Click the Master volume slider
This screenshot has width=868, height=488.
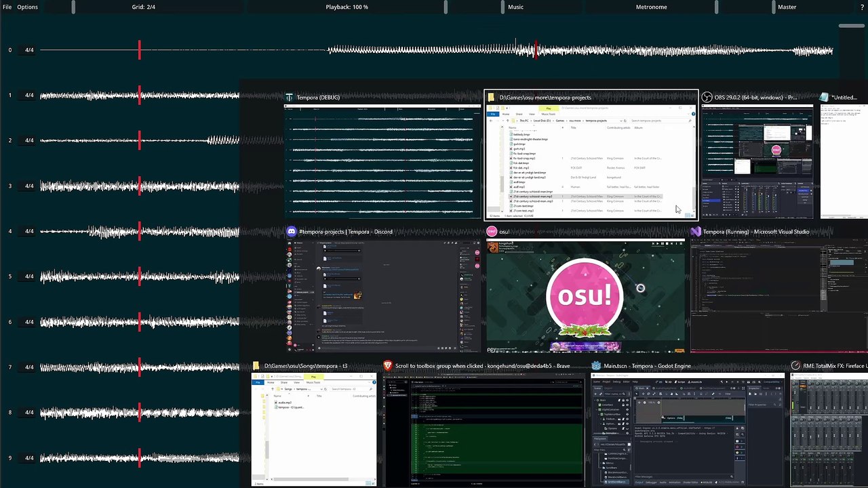(x=787, y=7)
